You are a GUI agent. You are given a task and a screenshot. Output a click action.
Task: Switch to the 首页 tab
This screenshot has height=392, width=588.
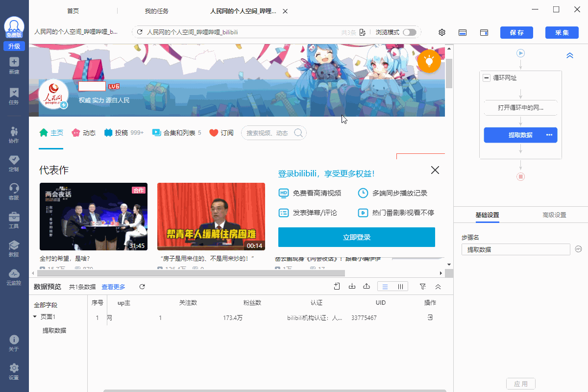tap(73, 11)
